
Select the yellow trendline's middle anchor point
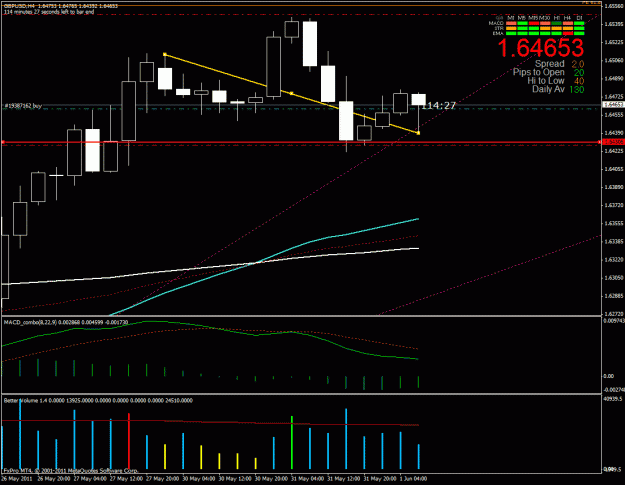tap(292, 93)
